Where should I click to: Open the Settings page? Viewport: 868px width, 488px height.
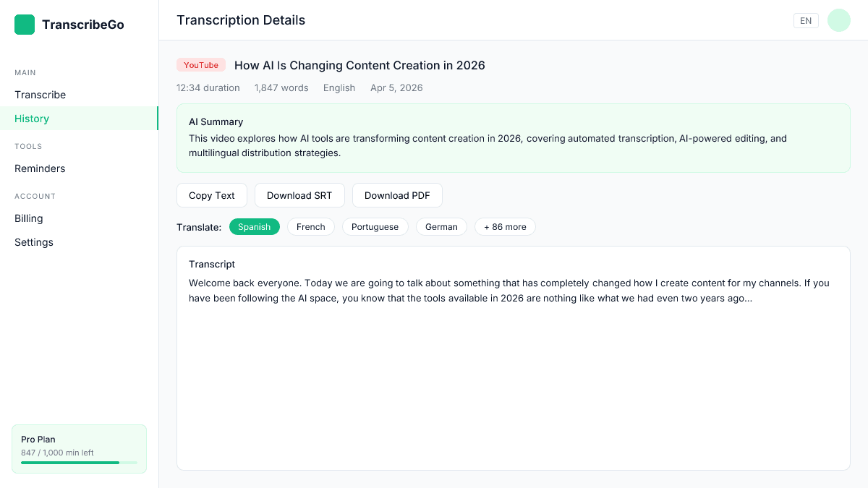coord(33,242)
